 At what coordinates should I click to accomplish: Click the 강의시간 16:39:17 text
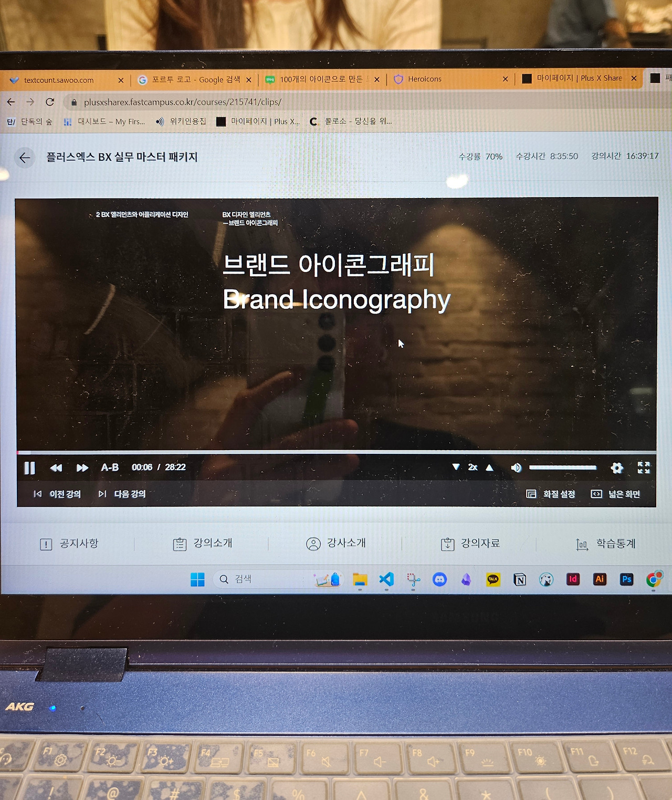pyautogui.click(x=625, y=156)
